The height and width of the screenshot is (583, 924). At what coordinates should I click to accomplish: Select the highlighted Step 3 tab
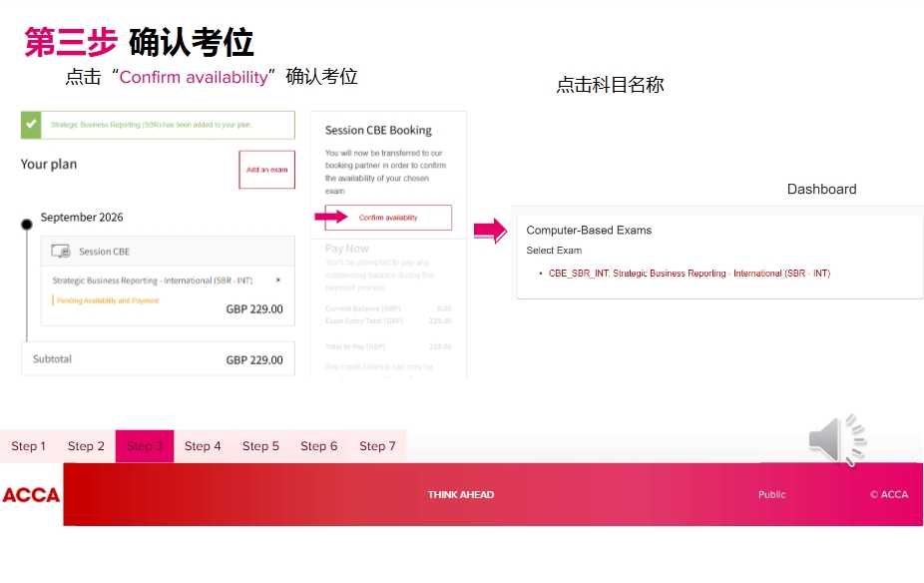click(145, 446)
